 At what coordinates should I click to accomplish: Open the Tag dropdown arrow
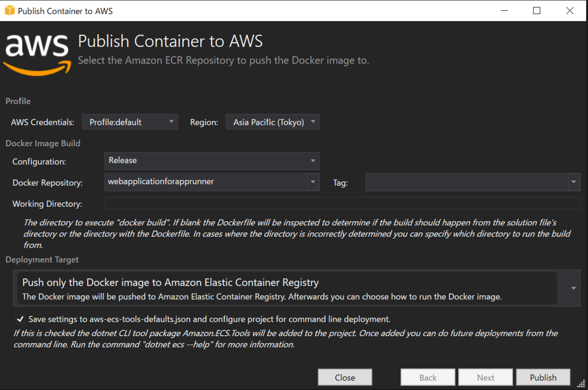574,182
